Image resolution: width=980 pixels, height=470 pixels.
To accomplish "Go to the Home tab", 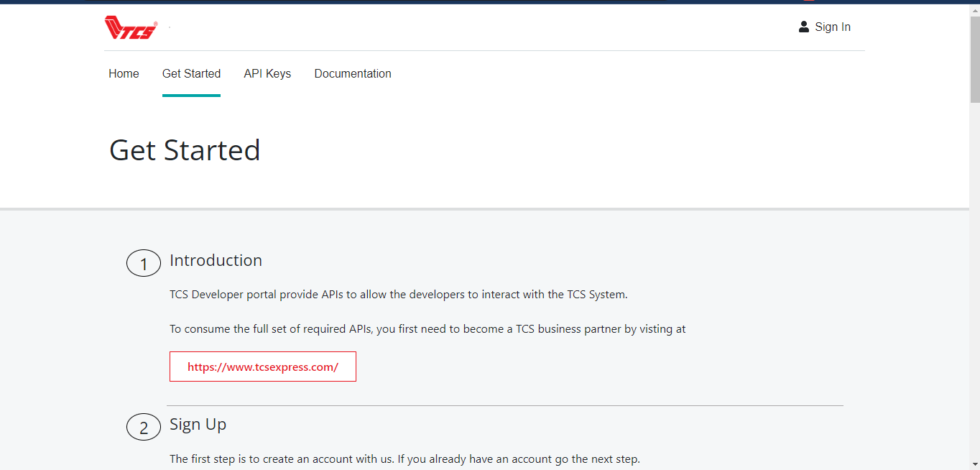I will click(x=124, y=74).
